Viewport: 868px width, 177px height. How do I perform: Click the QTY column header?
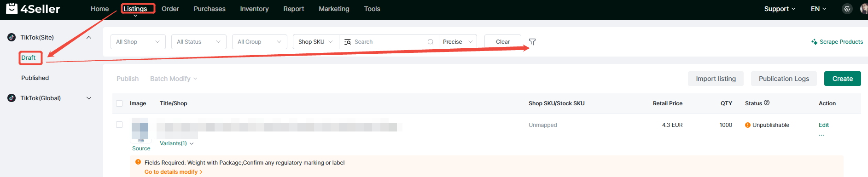726,103
